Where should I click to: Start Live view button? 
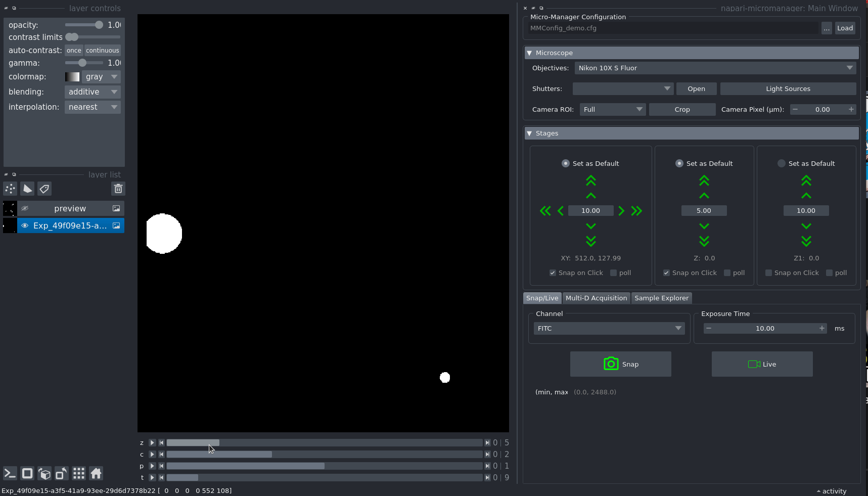pyautogui.click(x=762, y=364)
